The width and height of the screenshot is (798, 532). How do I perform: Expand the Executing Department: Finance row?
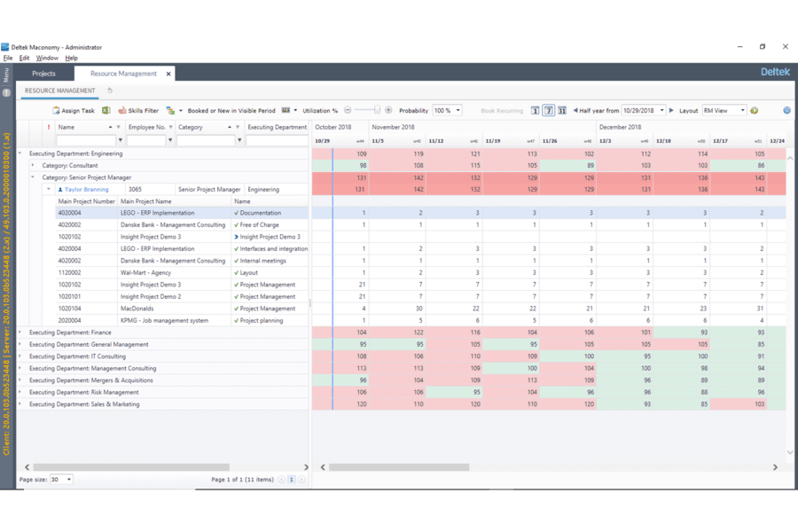point(20,332)
